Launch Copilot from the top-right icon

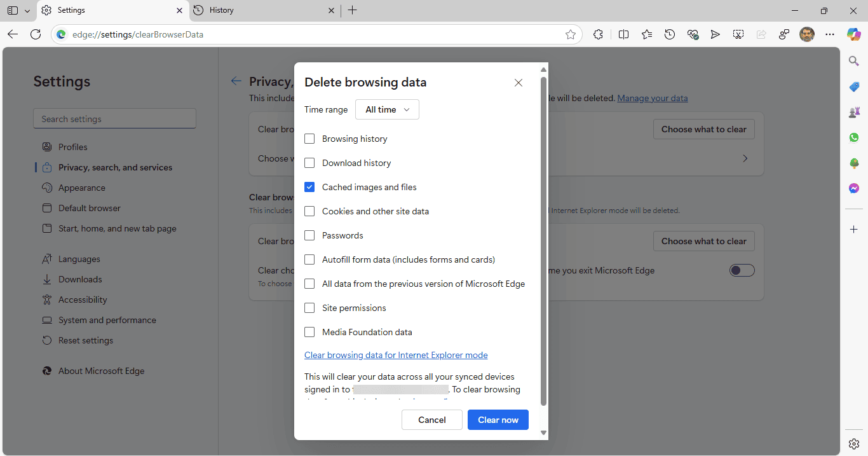tap(854, 34)
